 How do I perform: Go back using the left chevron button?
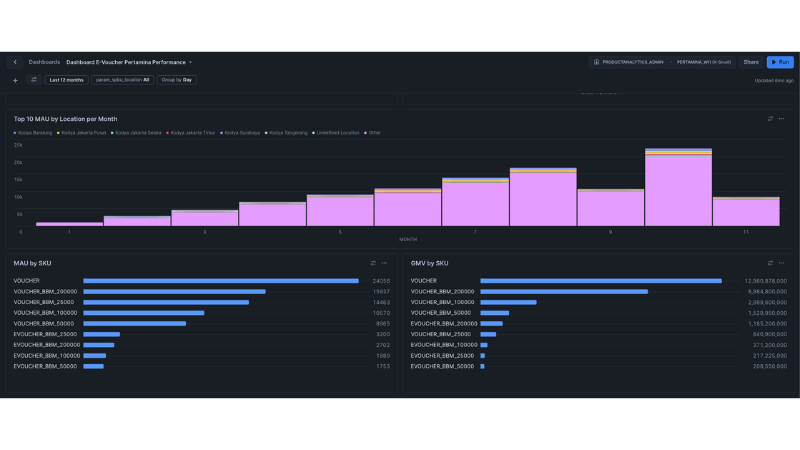coord(15,62)
